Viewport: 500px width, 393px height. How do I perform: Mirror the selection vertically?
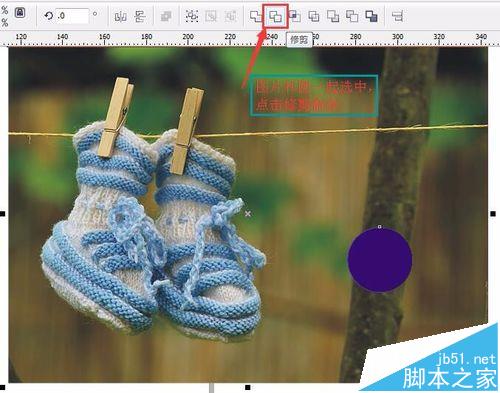click(140, 16)
